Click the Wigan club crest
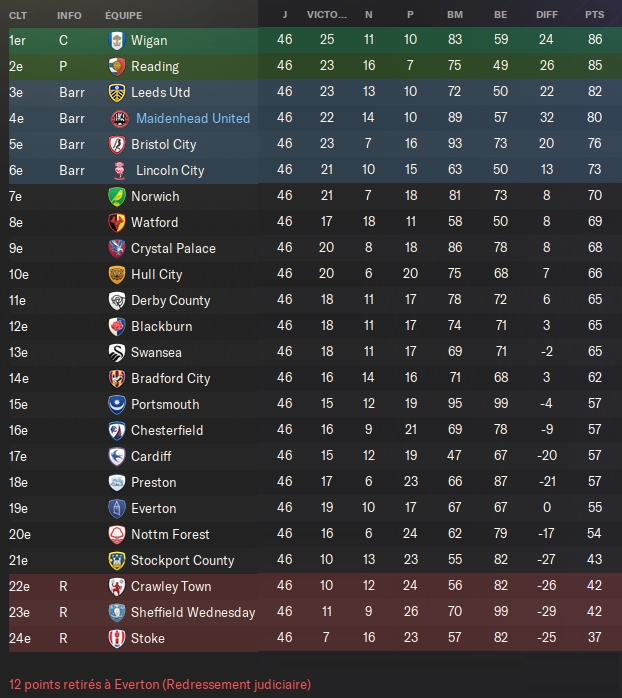 pos(117,41)
